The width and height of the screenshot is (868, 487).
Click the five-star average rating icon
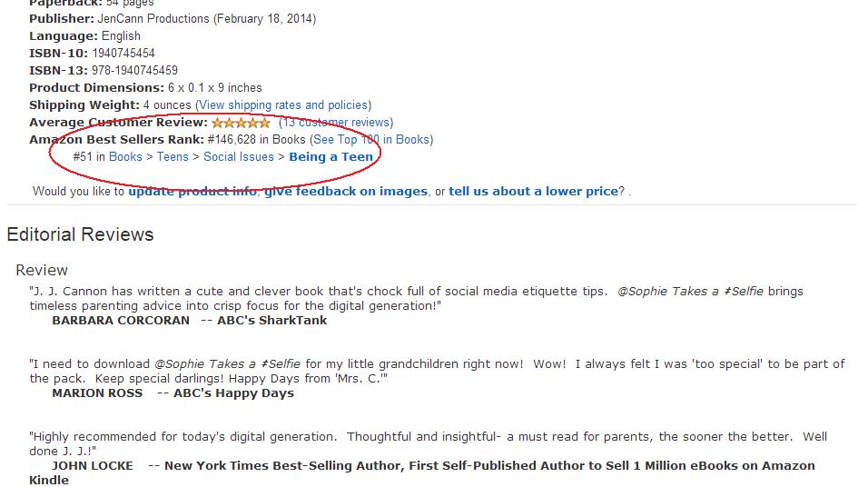(241, 123)
